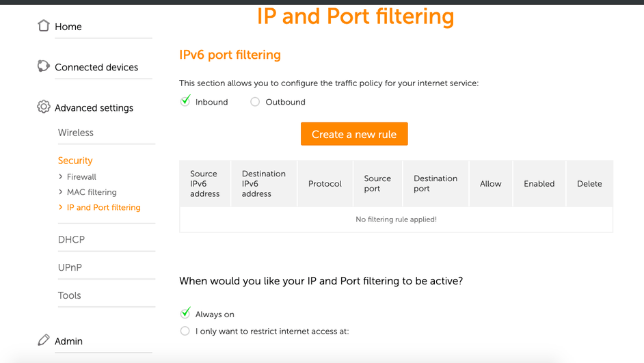Select the Outbound radio button

pos(255,102)
